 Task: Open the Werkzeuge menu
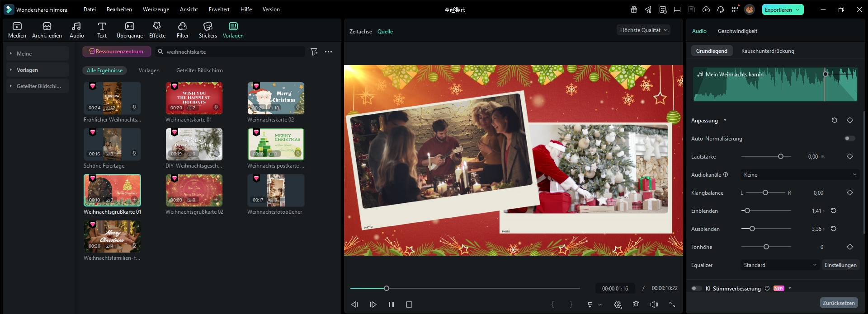click(156, 9)
